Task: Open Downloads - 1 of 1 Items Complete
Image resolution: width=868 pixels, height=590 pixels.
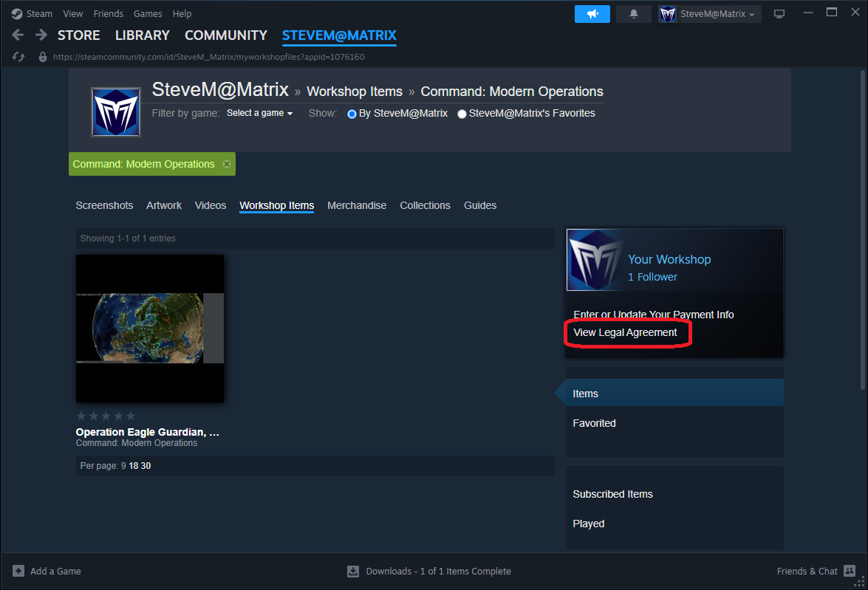Action: [438, 572]
